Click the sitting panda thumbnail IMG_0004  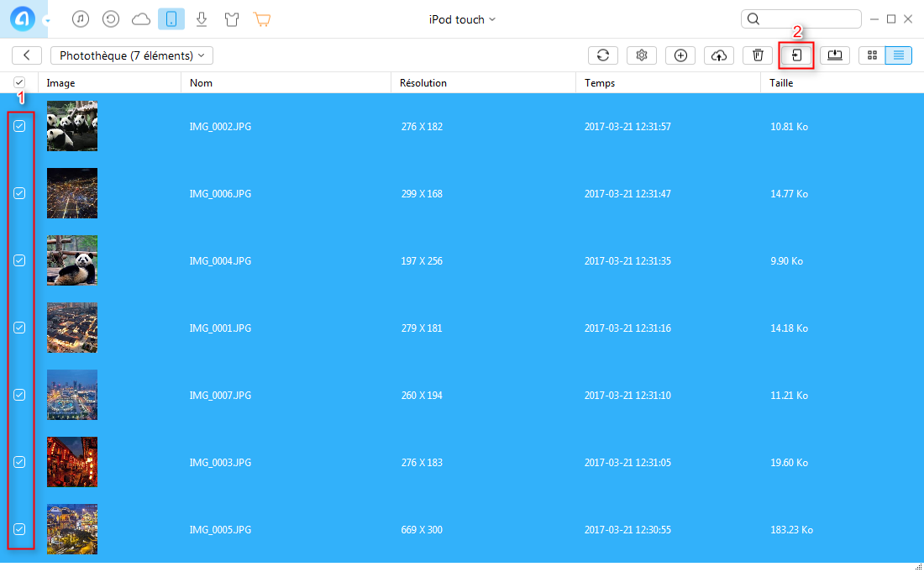[x=72, y=260]
